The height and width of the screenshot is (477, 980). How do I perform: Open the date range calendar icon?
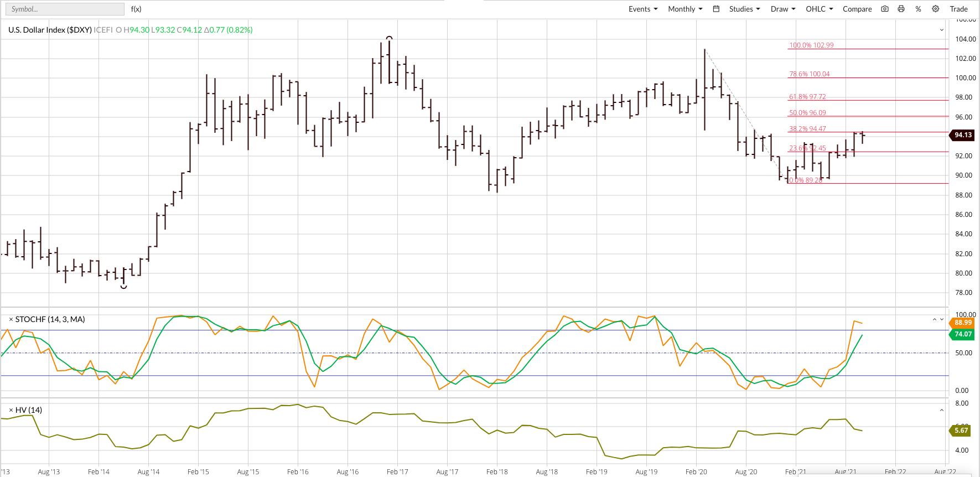click(x=716, y=9)
